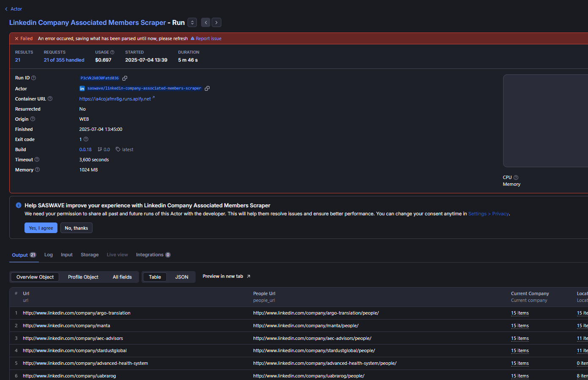Screen dimensions: 588x380
Task: Switch to the Input tab
Action: click(67, 255)
